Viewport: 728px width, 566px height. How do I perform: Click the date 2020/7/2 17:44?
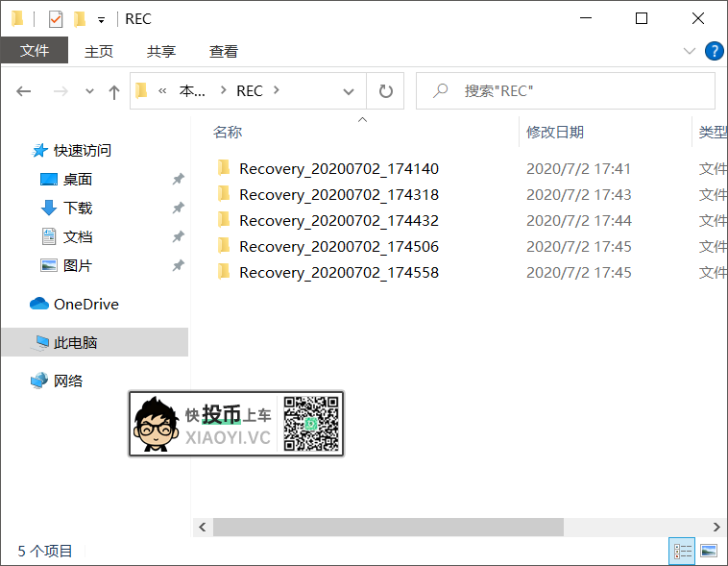[578, 221]
